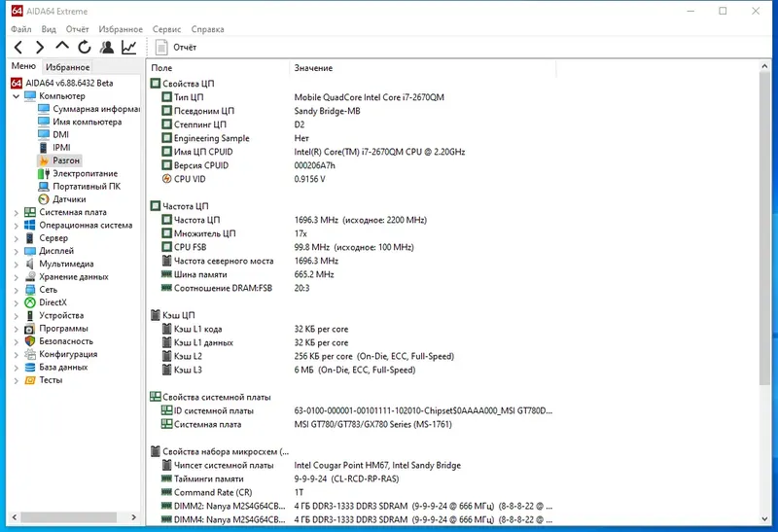Image resolution: width=778 pixels, height=532 pixels.
Task: Click the Мультимедиа speaker icon
Action: (30, 264)
